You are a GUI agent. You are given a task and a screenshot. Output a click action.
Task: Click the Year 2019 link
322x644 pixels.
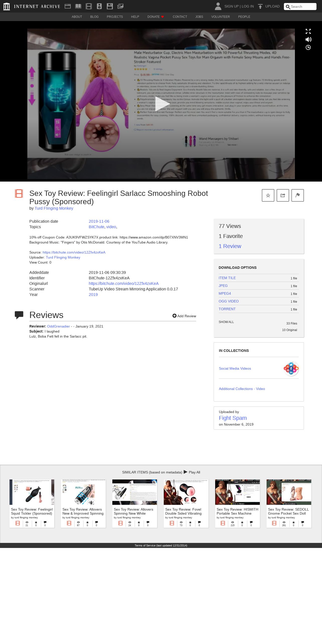tap(93, 294)
